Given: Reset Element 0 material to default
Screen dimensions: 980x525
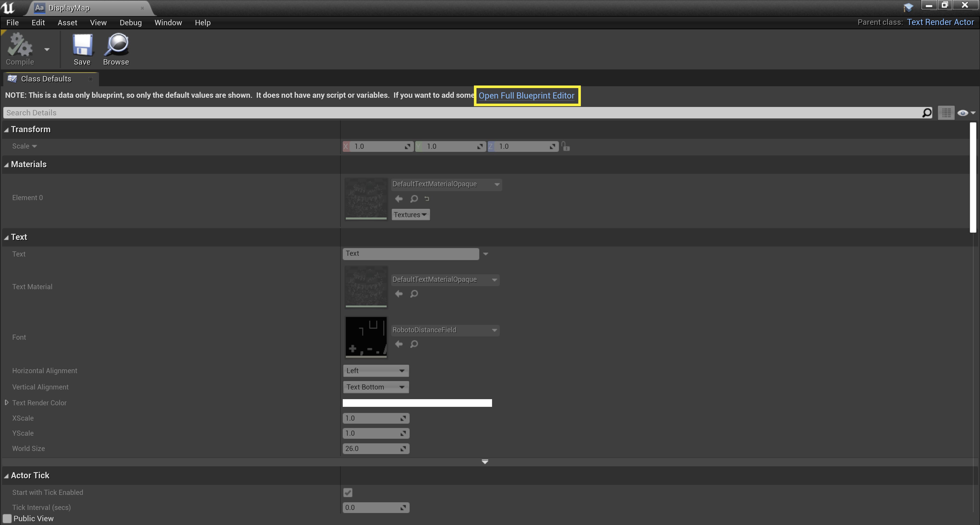Looking at the screenshot, I should click(427, 199).
